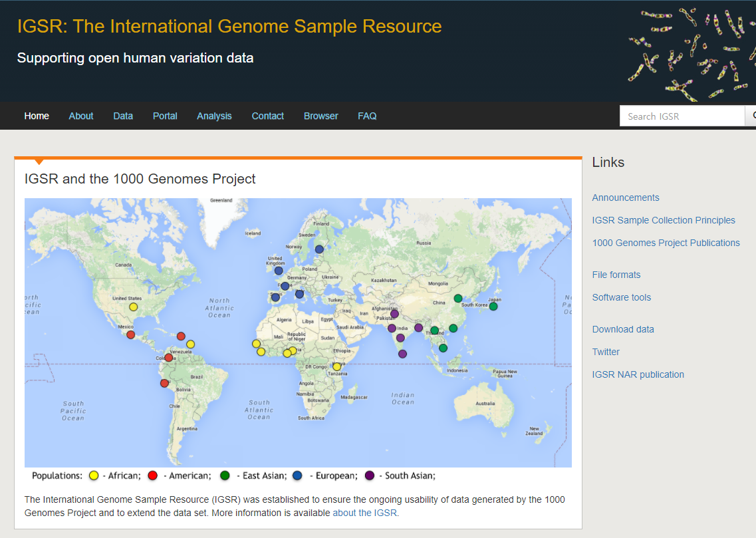756x538 pixels.
Task: Select the blue marker west of Germany label
Action: point(285,287)
